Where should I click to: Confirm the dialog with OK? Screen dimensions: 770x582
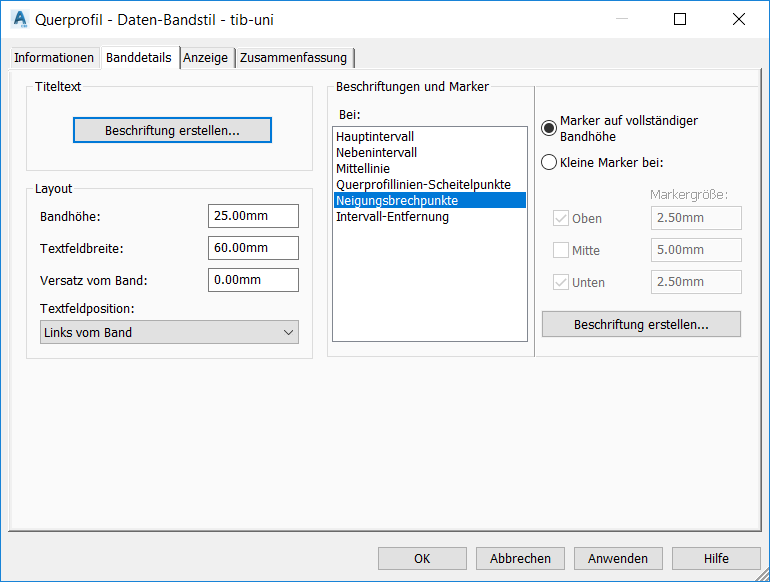tap(422, 559)
